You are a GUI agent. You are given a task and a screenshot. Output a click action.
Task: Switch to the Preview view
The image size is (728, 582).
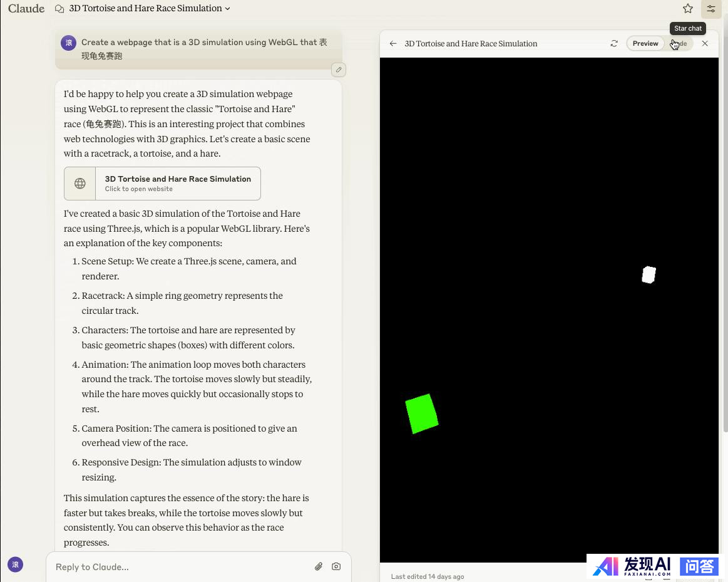(645, 44)
